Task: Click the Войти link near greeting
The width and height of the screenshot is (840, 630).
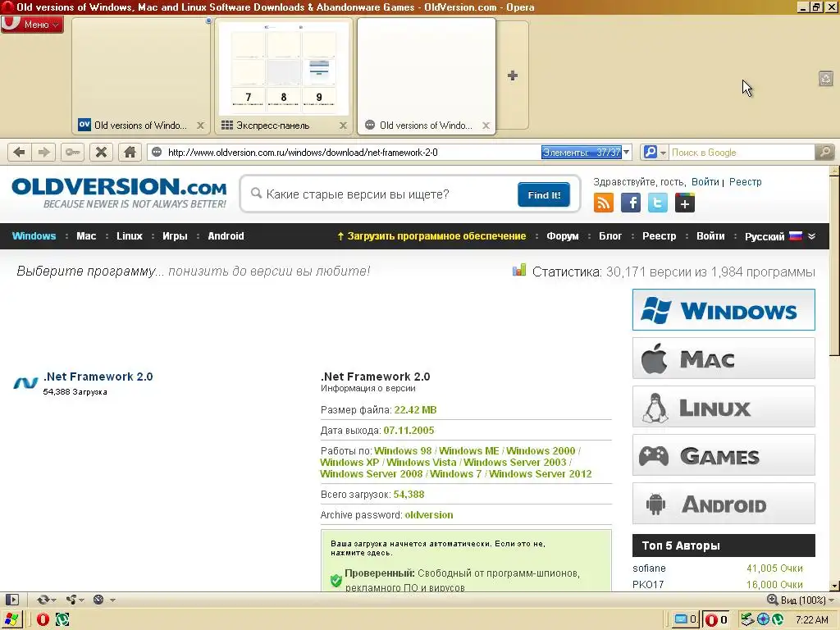Action: coord(705,182)
